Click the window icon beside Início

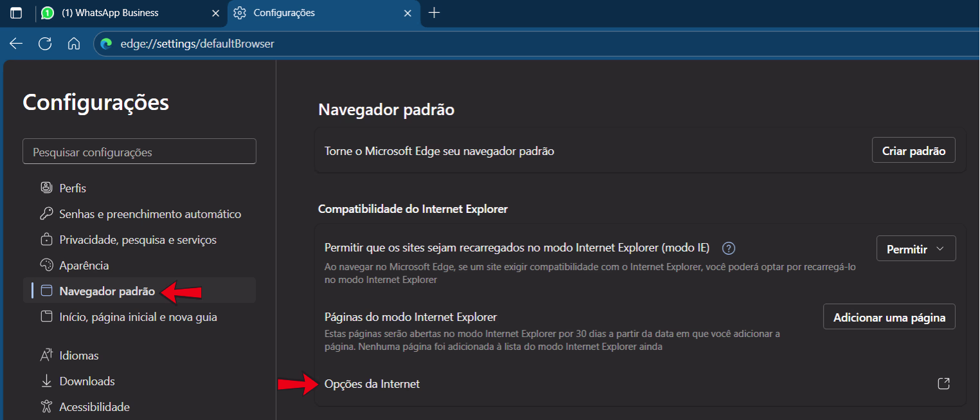coord(46,316)
